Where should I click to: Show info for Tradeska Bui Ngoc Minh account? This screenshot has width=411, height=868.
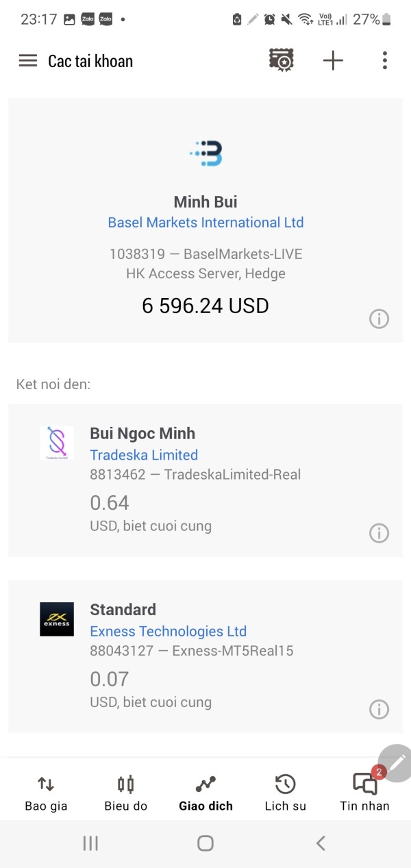pos(379,533)
